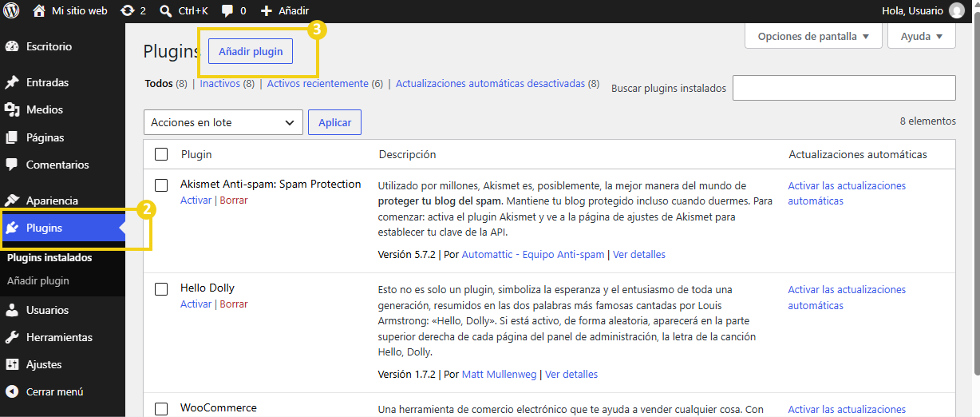Toggle the select-all plugins checkbox
This screenshot has width=980, height=417.
[161, 154]
